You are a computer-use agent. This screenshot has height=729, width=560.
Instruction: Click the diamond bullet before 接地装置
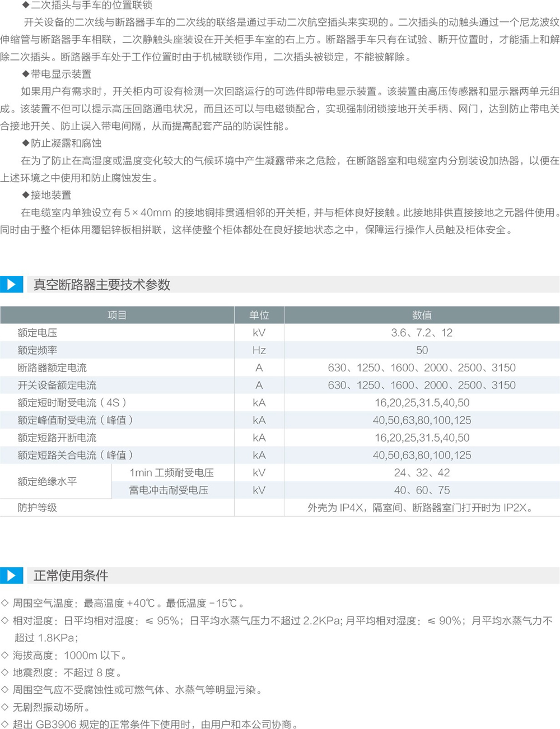25,196
